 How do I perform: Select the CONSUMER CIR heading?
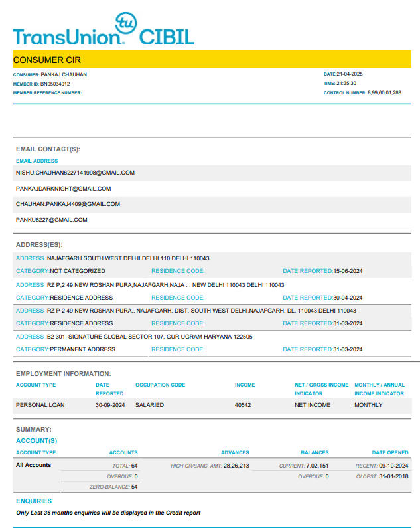point(47,60)
